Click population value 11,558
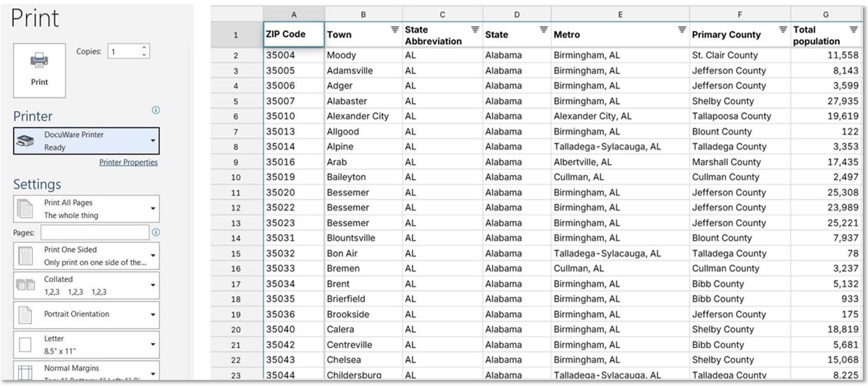This screenshot has width=868, height=388. click(x=826, y=55)
